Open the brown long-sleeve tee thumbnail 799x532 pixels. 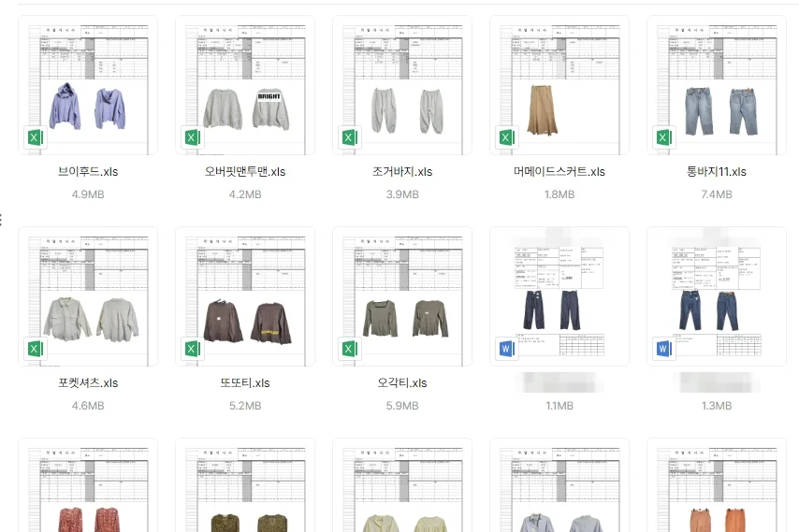pyautogui.click(x=245, y=296)
